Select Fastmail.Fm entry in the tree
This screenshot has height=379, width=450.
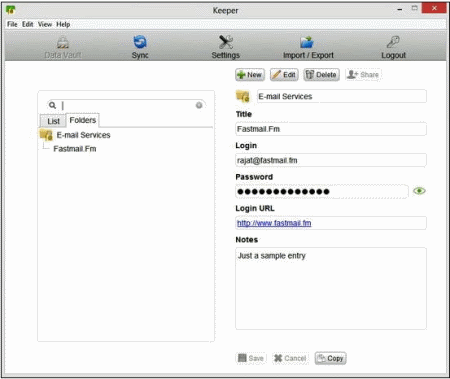pyautogui.click(x=75, y=149)
